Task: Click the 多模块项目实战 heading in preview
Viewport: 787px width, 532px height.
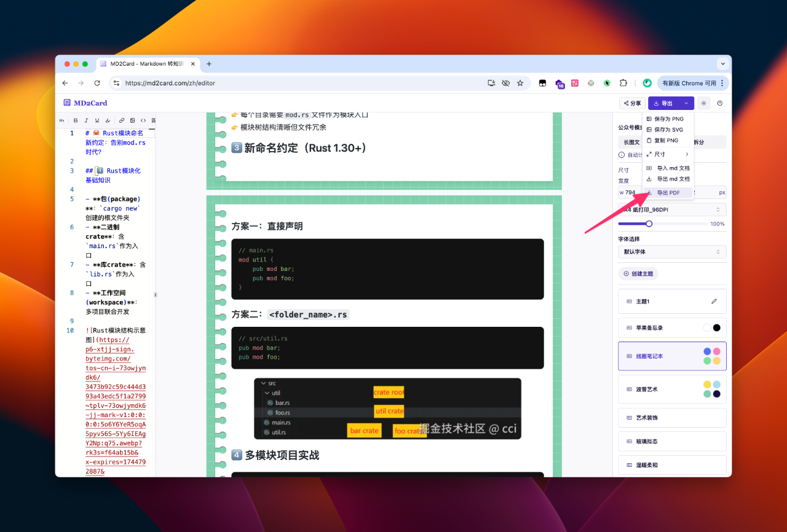Action: [275, 455]
